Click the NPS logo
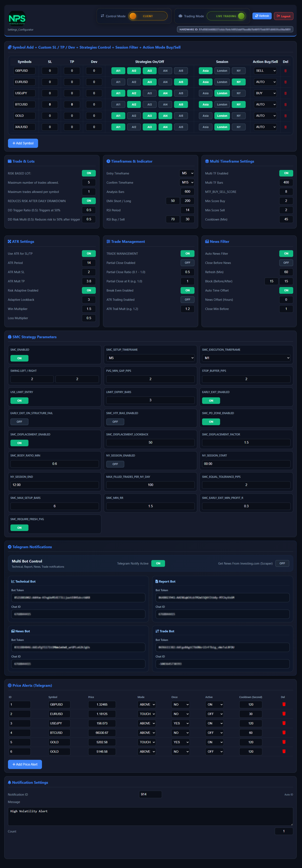Viewport: 302px width, 868px height. click(x=17, y=19)
